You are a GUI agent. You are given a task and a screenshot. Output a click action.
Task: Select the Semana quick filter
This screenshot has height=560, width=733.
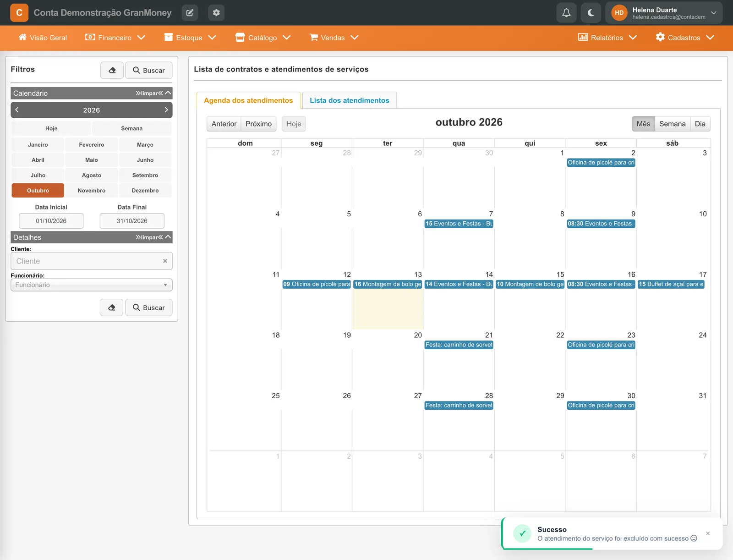pyautogui.click(x=132, y=128)
